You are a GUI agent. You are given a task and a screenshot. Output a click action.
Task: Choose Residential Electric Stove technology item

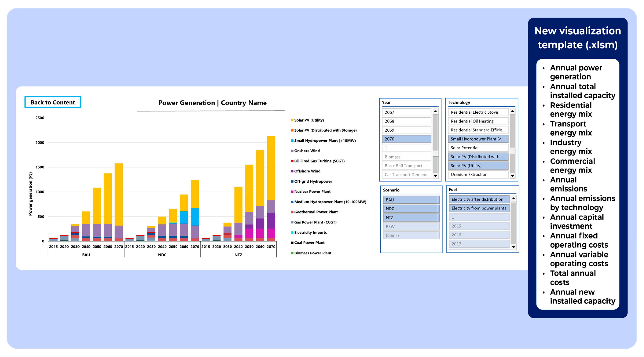pyautogui.click(x=478, y=112)
